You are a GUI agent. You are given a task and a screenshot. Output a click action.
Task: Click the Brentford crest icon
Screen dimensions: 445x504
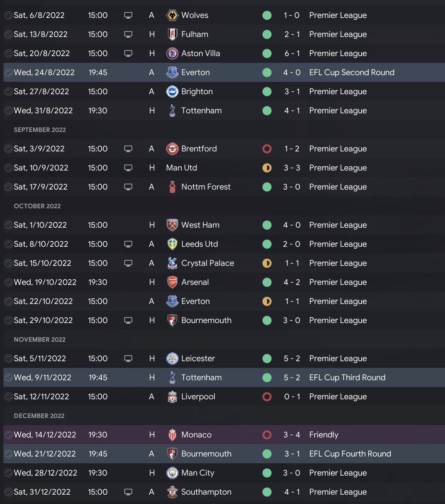[x=172, y=149]
